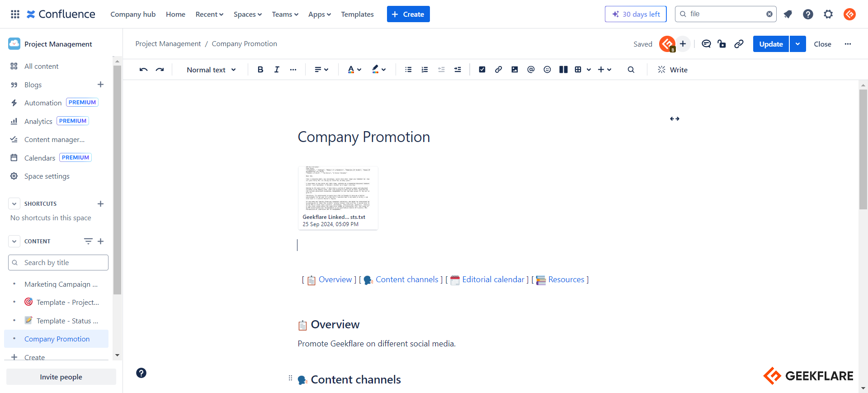Toggle page width arrows icon
Viewport: 868px width, 393px height.
675,118
